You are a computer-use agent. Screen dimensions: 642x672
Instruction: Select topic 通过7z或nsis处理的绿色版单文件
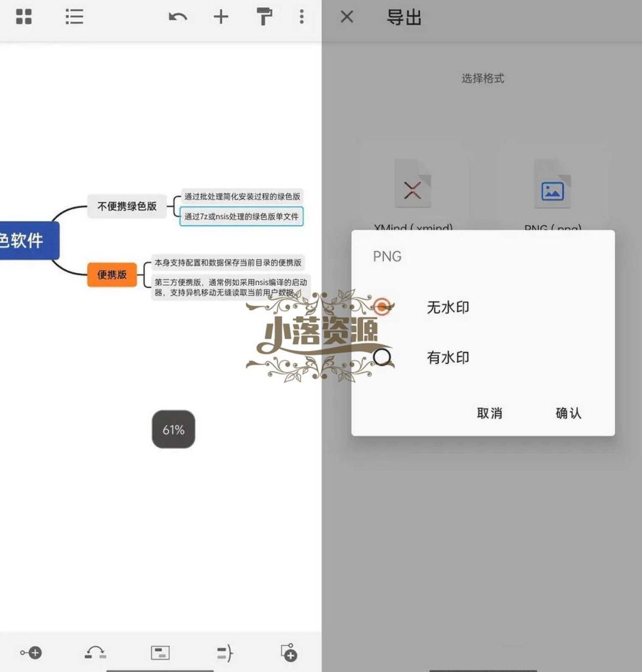pyautogui.click(x=242, y=217)
